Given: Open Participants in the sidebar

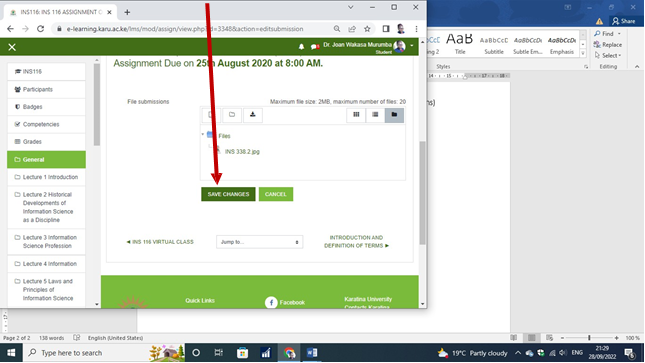Looking at the screenshot, I should coord(46,89).
